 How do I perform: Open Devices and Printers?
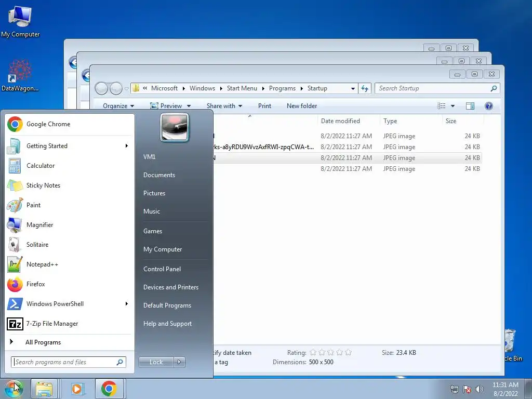point(171,287)
